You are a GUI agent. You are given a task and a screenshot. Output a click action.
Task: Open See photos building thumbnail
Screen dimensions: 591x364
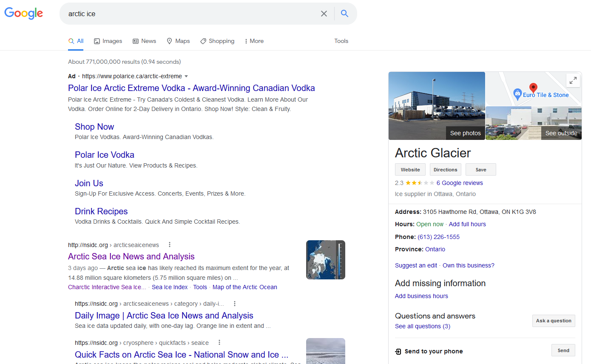pos(437,106)
